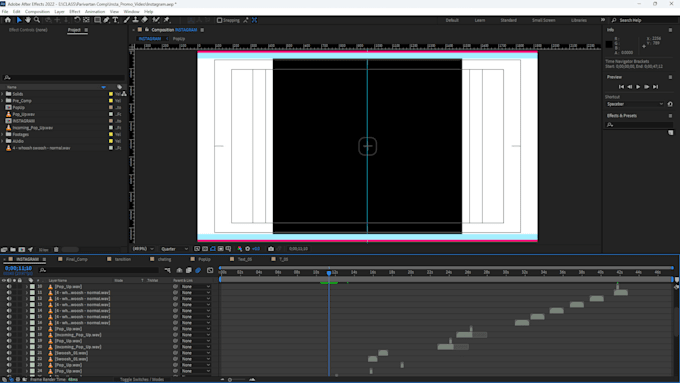Open the Composition menu

(37, 12)
